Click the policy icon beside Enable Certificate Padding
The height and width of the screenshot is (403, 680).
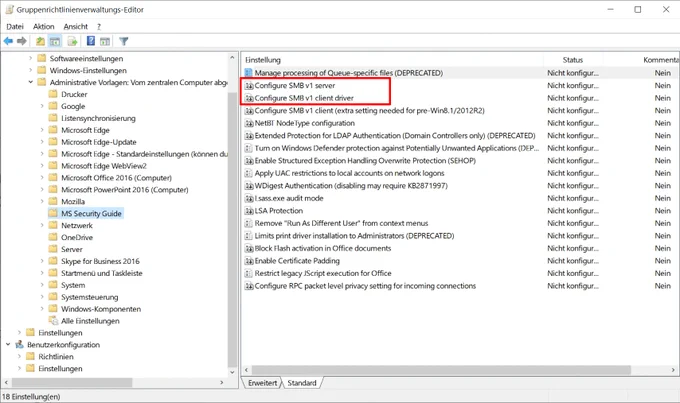[249, 261]
